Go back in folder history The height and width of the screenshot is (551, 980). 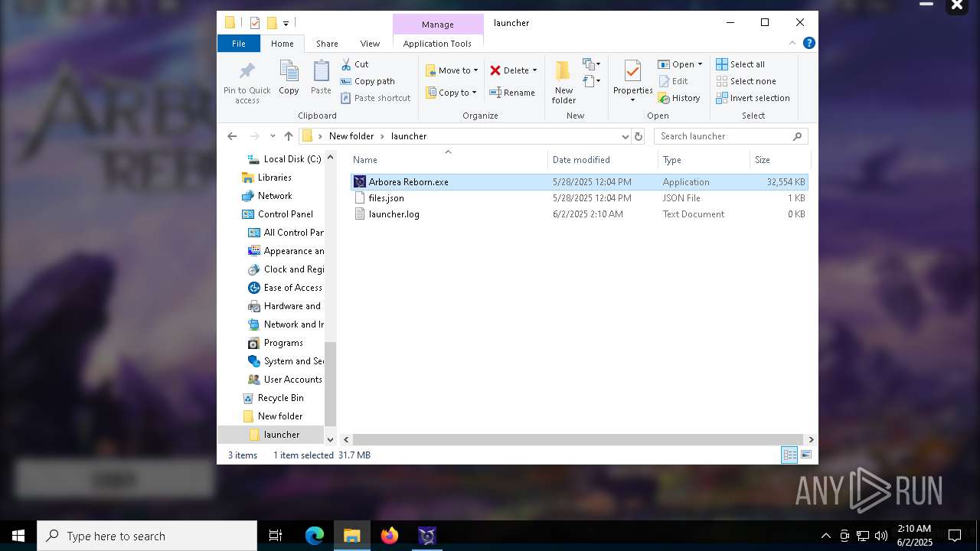point(232,136)
